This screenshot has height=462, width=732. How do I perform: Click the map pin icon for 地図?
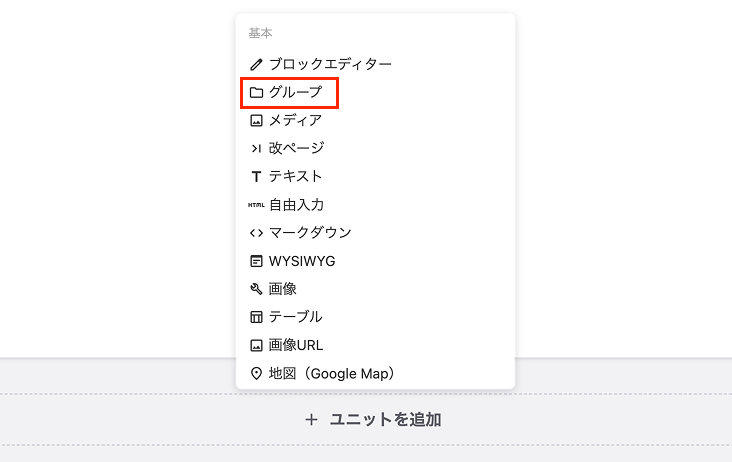click(256, 373)
